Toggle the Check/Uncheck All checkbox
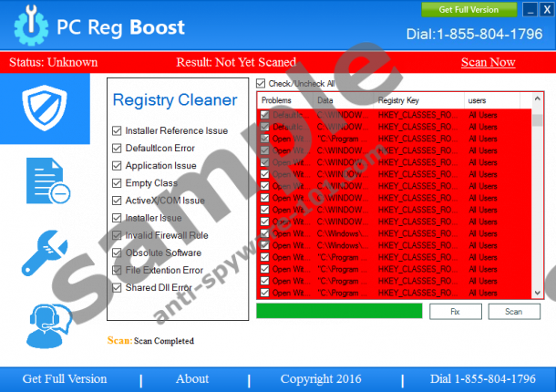Screen dimensions: 556x392 pos(261,83)
